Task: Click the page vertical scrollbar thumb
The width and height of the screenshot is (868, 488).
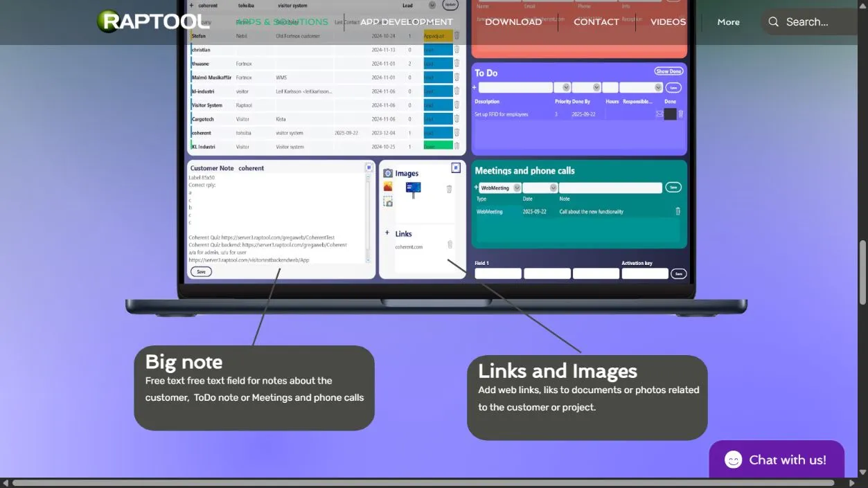Action: coord(862,271)
